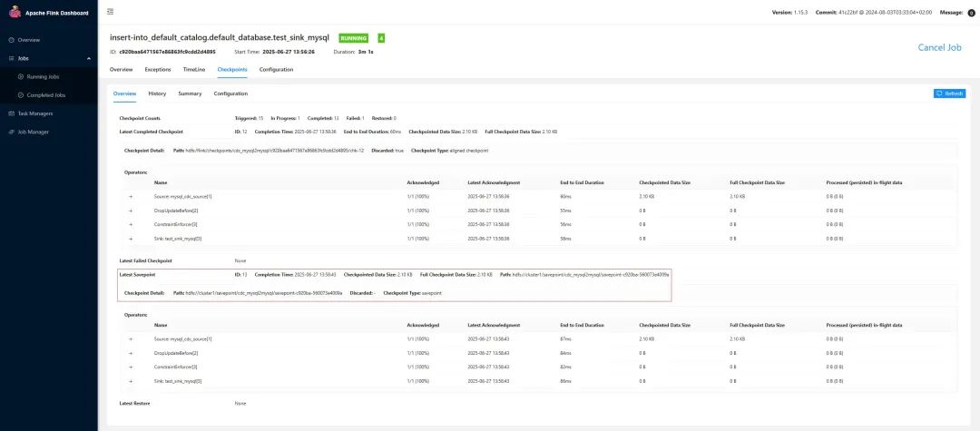Click the job title insert-into_default_catalog.default_database.test_sink_mysql
The width and height of the screenshot is (980, 431).
[220, 37]
